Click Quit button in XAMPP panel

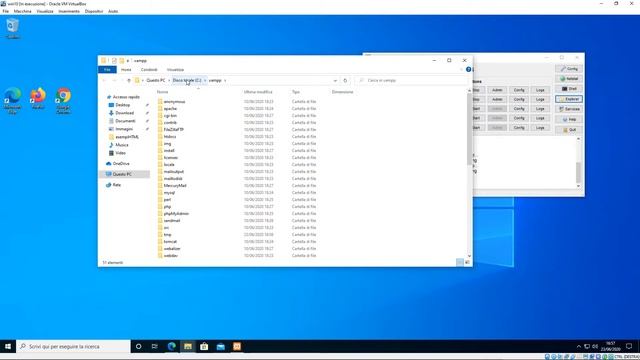pos(569,130)
